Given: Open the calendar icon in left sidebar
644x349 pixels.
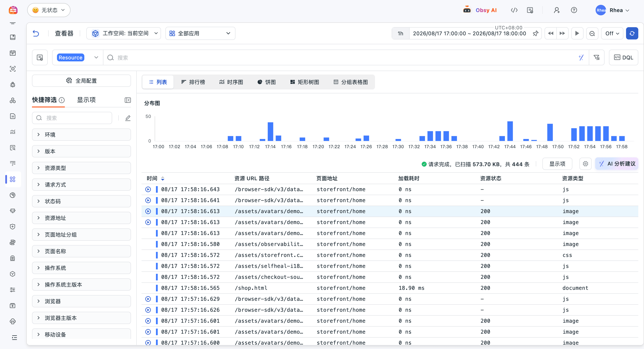Looking at the screenshot, I should tap(13, 53).
